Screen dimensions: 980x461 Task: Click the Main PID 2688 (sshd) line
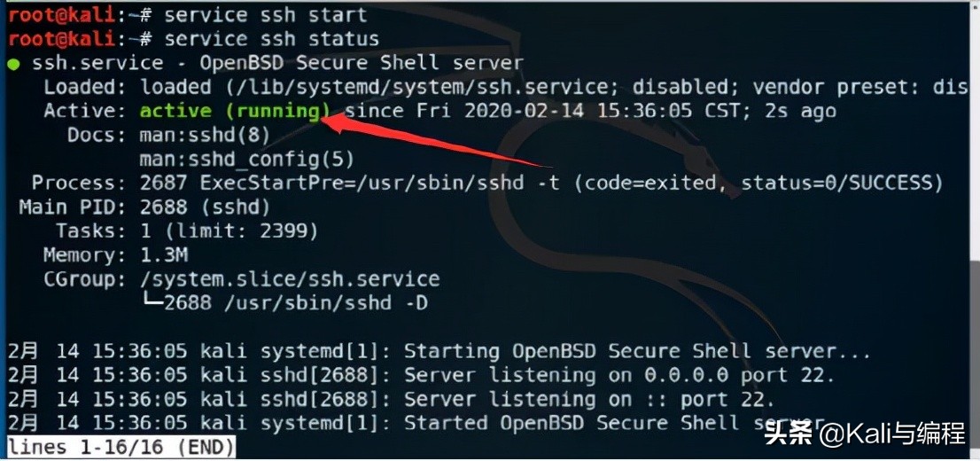[x=145, y=207]
